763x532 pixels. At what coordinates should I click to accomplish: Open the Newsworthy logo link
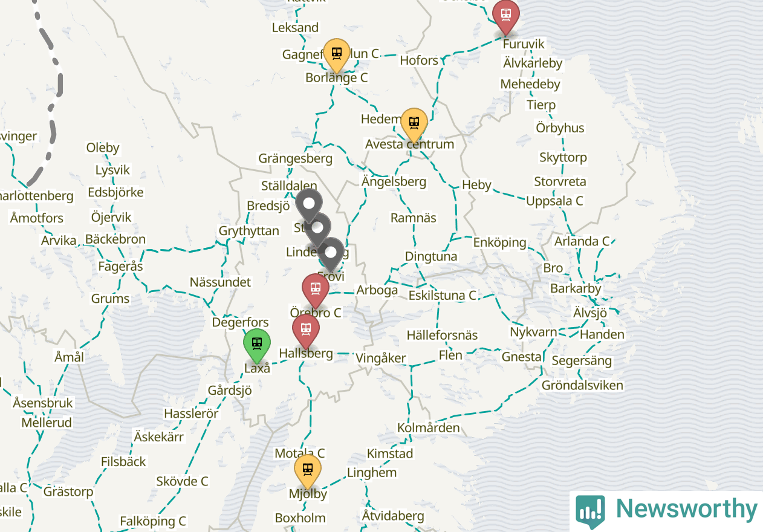tap(666, 511)
